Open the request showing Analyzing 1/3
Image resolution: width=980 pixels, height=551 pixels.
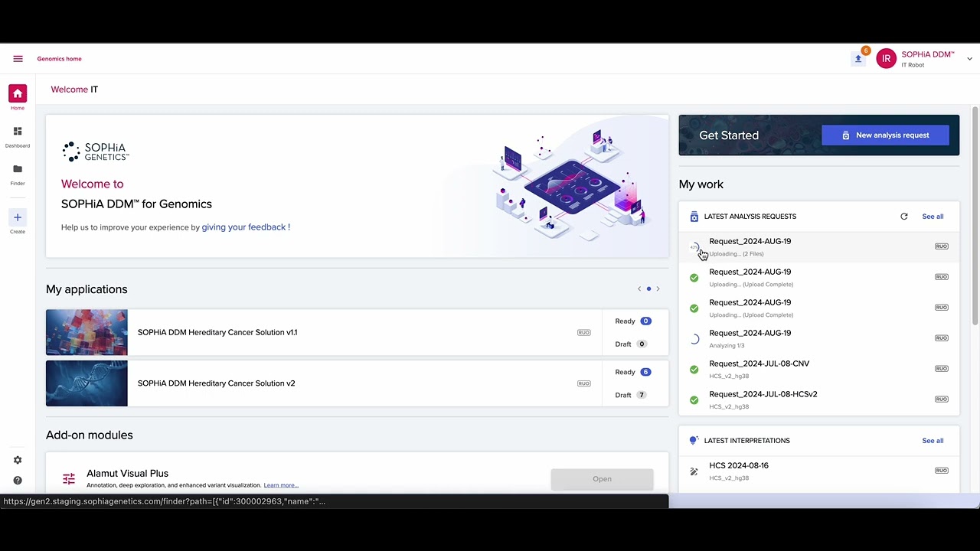818,339
